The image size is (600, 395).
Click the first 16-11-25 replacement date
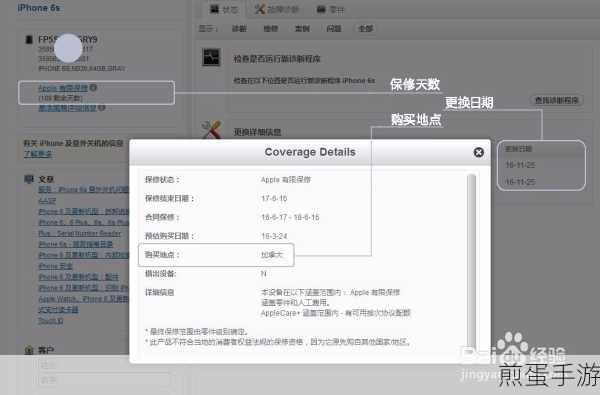[x=520, y=165]
